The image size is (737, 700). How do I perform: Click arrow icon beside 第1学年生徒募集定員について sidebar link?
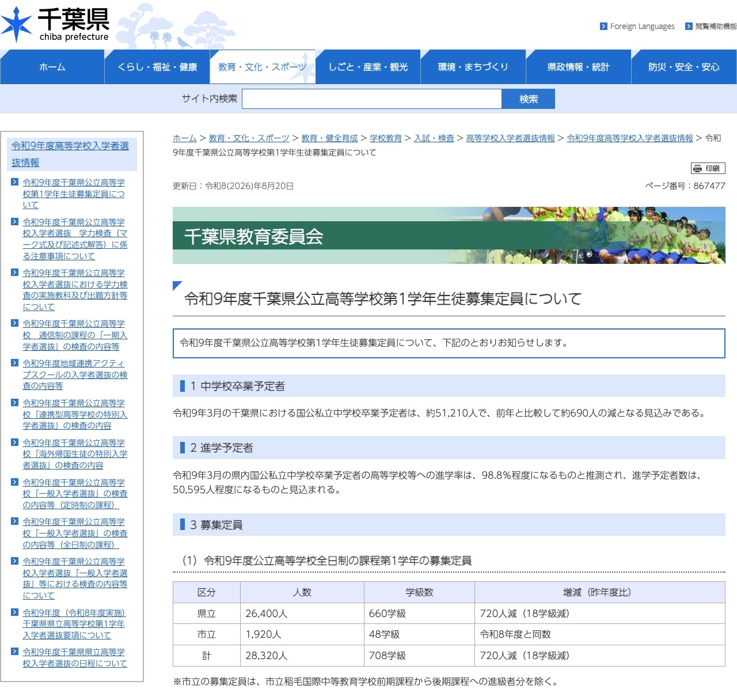pos(15,182)
